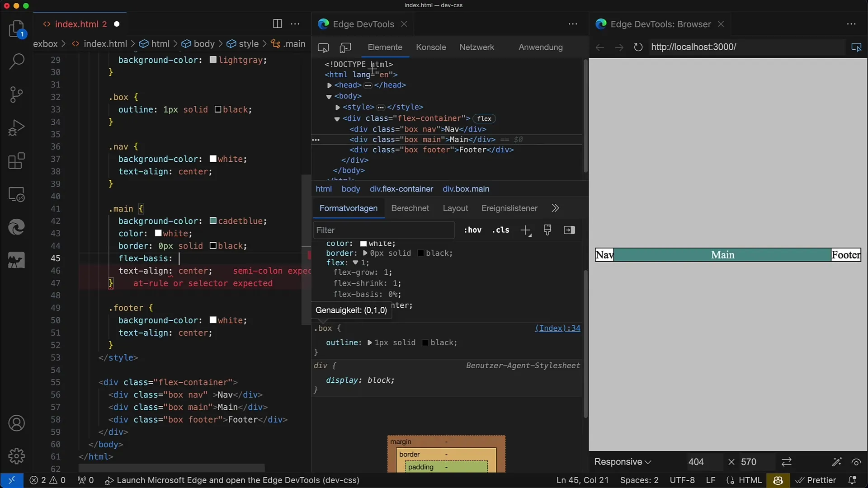Open the Explorer view in activity bar
Viewport: 868px width, 488px height.
click(x=17, y=28)
